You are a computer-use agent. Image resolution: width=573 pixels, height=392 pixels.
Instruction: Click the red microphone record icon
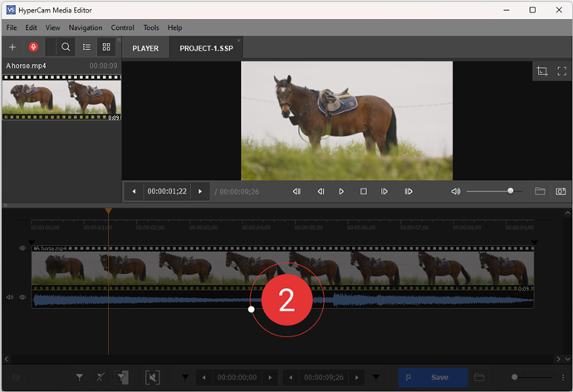(33, 47)
